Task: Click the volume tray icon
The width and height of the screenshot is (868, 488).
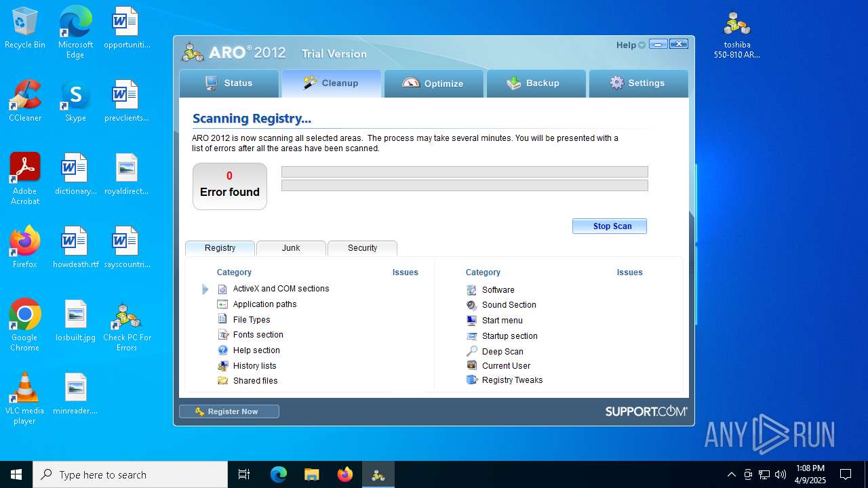Action: tap(781, 474)
